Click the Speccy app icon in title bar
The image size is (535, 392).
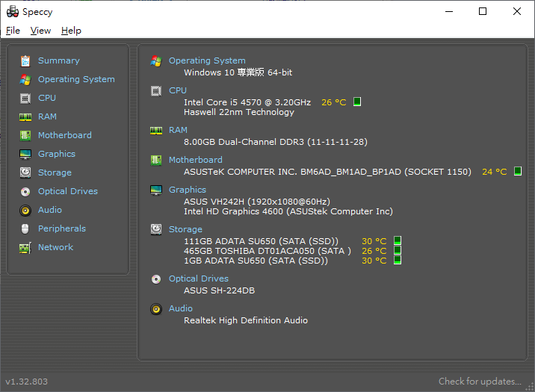coord(13,12)
